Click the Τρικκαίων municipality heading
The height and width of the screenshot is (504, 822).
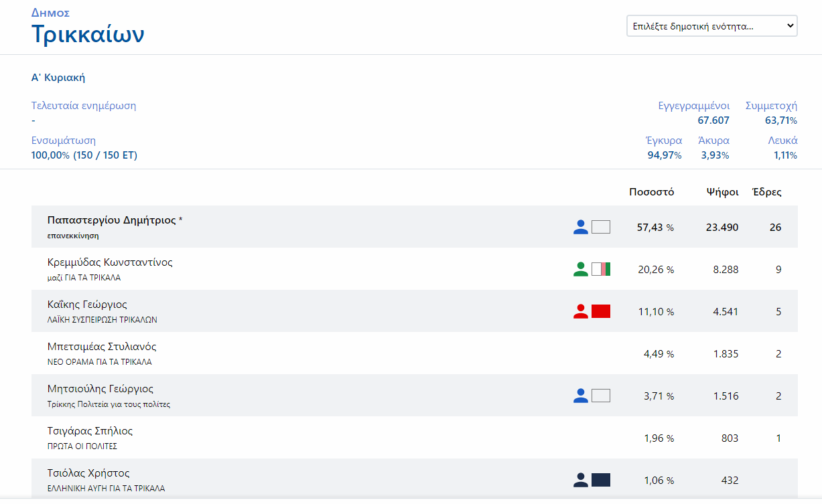click(x=88, y=34)
